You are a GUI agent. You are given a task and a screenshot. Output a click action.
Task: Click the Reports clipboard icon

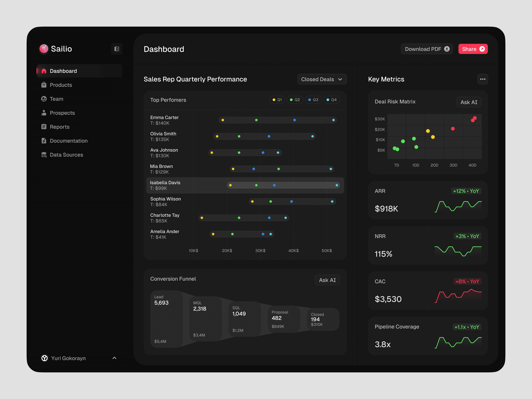pyautogui.click(x=44, y=127)
